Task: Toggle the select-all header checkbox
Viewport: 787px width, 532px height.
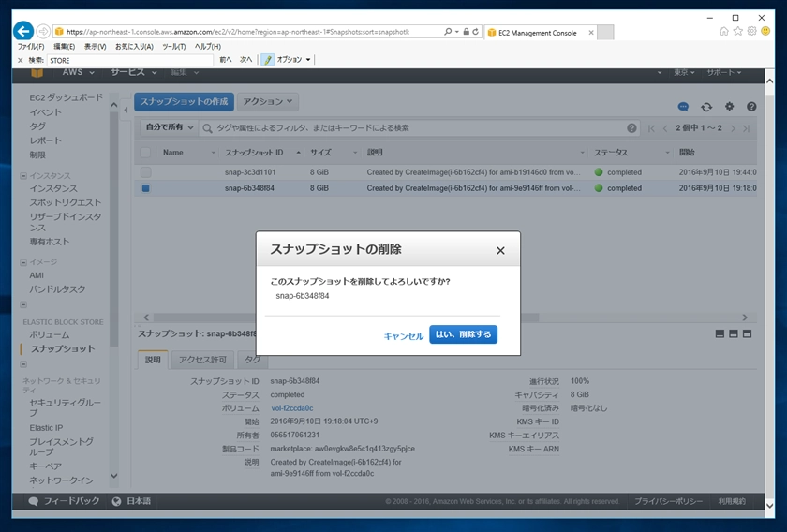Action: [145, 152]
